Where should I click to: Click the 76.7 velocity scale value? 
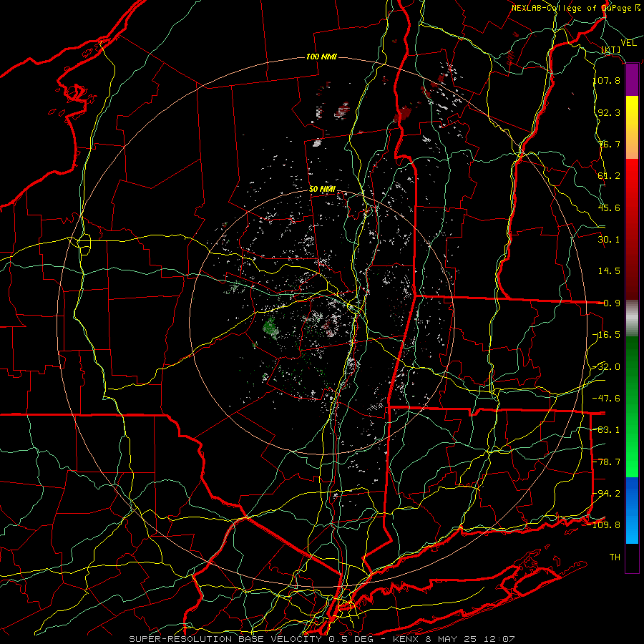point(609,144)
